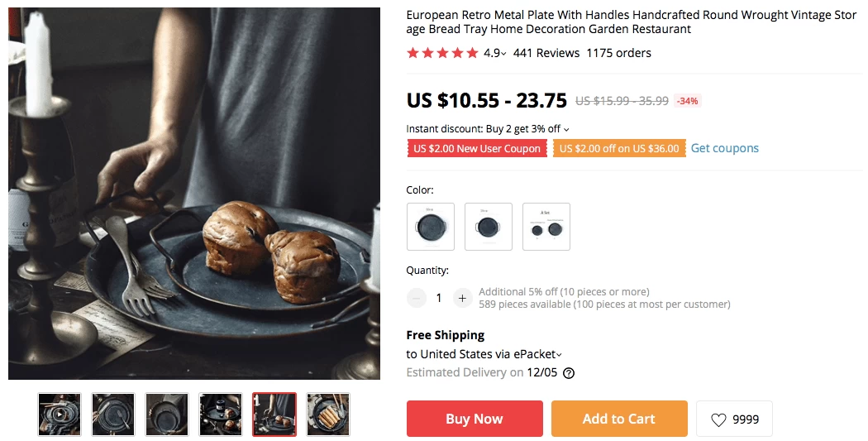Open the ePacket shipping method dropdown
Image resolution: width=868 pixels, height=441 pixels.
(559, 355)
